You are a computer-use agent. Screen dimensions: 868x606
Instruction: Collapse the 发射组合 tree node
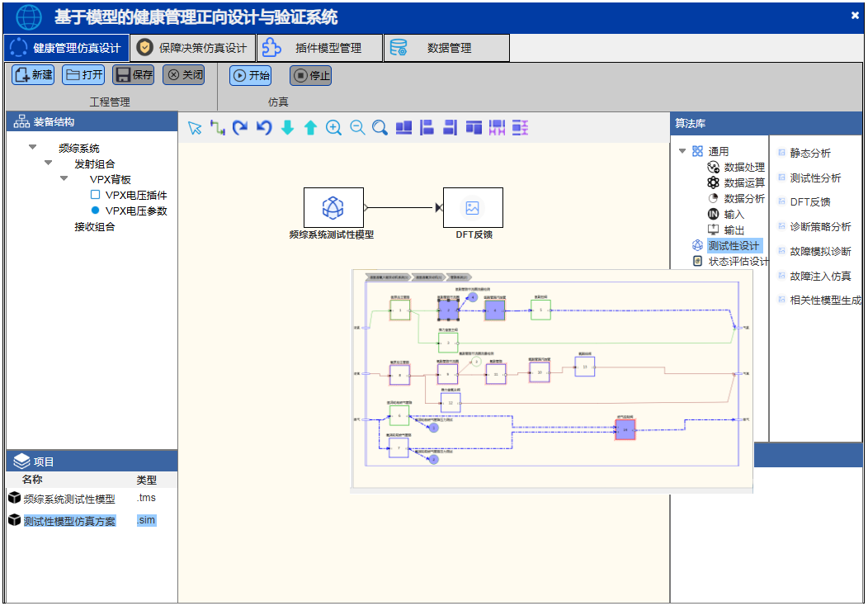[x=49, y=163]
